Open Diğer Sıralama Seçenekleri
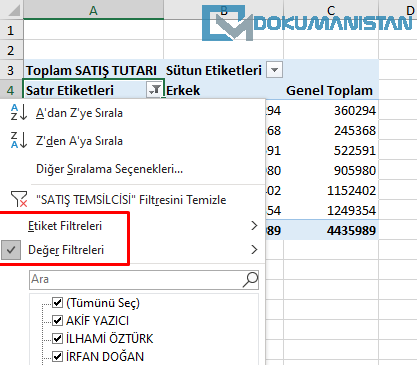417x365 pixels. pos(109,169)
